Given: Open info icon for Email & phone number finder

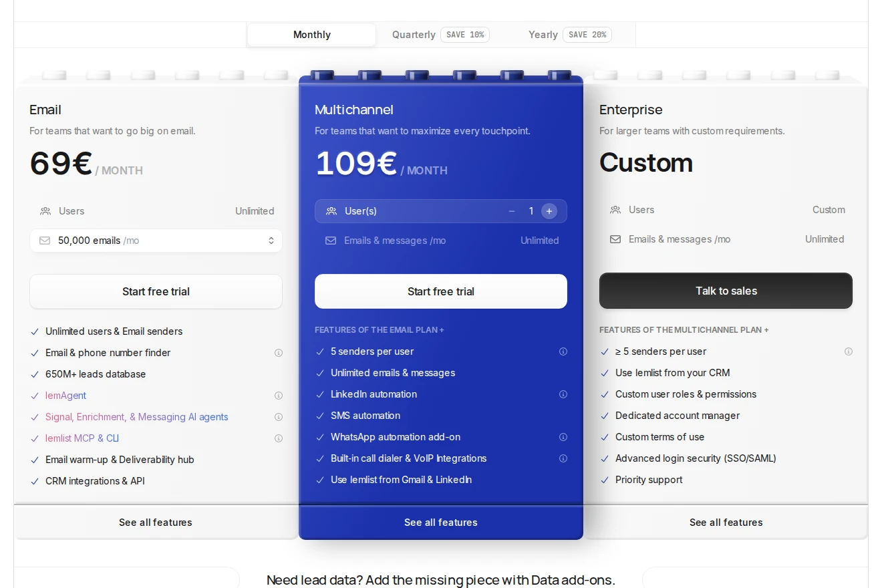Looking at the screenshot, I should click(279, 353).
